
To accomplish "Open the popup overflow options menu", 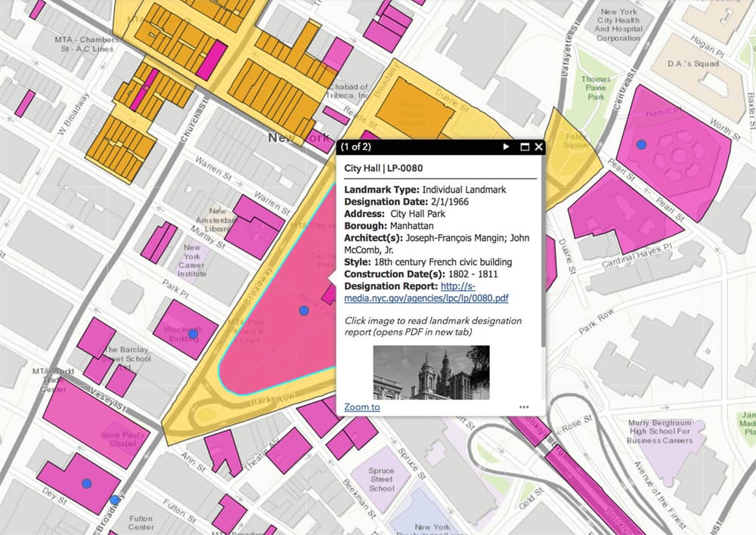I will coord(524,407).
